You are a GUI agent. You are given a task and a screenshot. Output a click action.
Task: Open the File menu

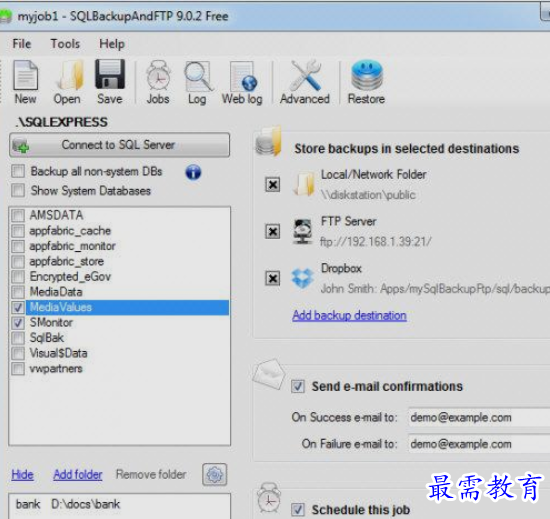[22, 44]
